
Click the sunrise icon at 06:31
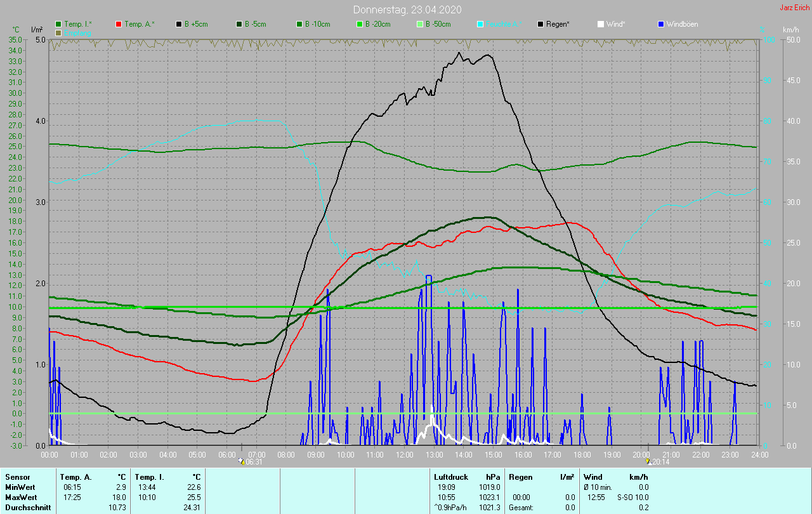click(242, 461)
